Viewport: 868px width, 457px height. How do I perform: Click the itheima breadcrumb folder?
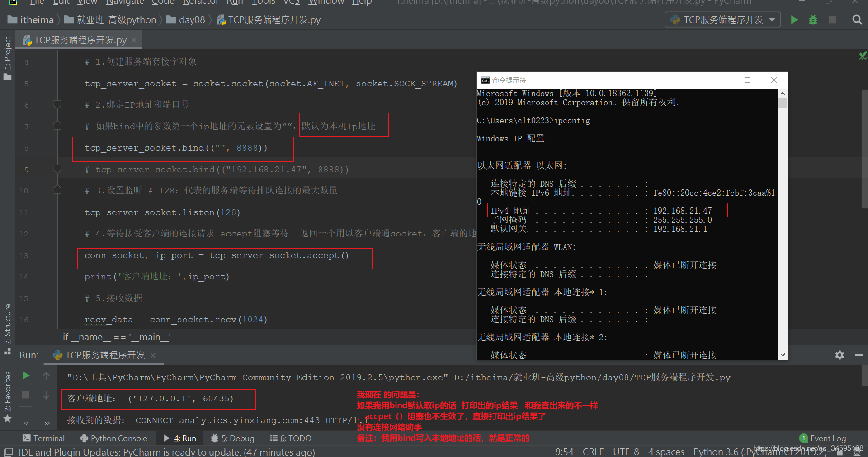click(x=31, y=19)
